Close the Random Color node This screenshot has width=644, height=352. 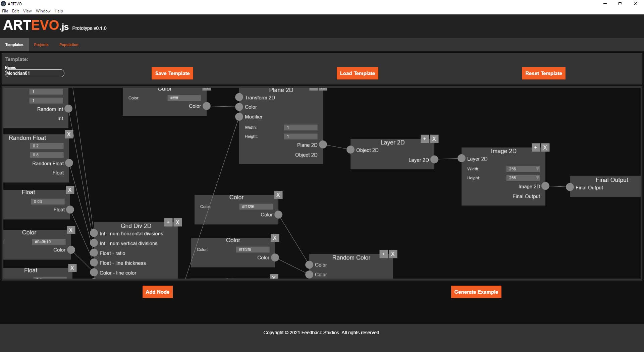click(x=393, y=254)
